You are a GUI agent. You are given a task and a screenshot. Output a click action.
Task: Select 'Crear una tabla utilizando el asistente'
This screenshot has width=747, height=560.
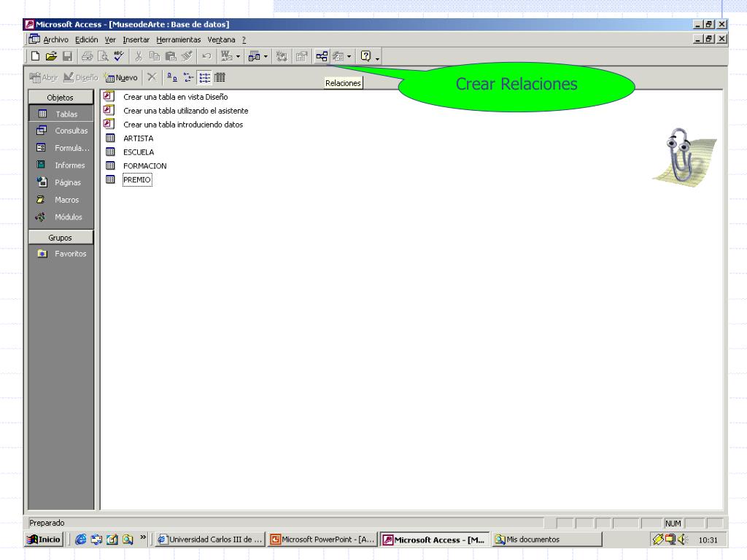pos(185,111)
